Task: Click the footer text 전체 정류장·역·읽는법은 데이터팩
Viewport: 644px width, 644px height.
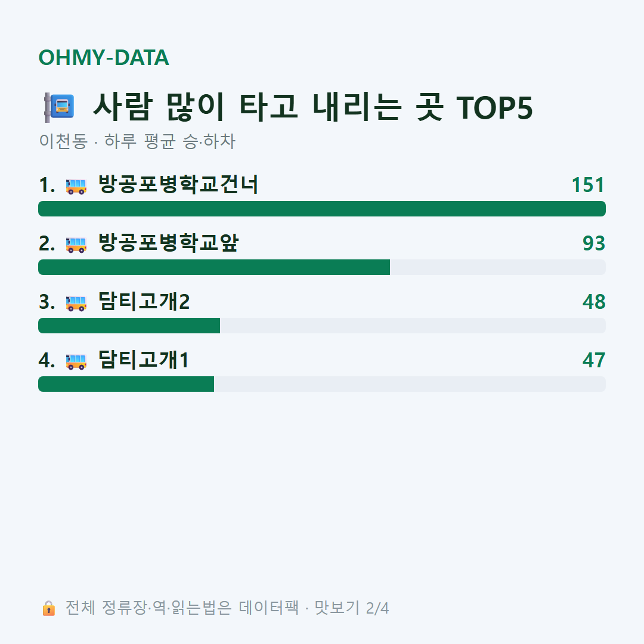Action: click(x=182, y=608)
